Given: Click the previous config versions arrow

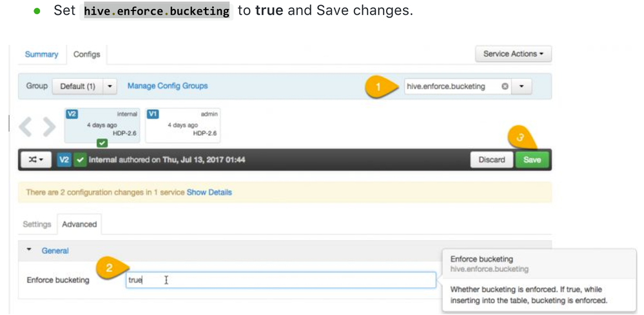Looking at the screenshot, I should (26, 127).
